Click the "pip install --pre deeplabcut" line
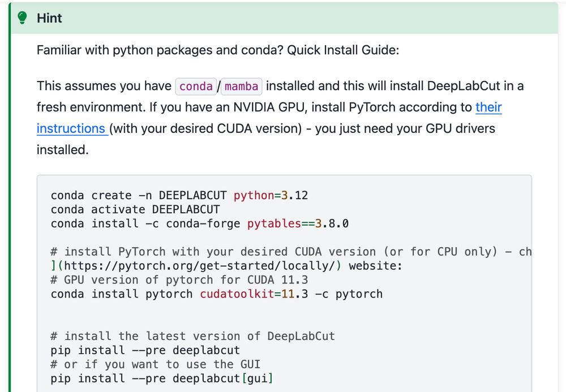The width and height of the screenshot is (566, 392). (145, 350)
